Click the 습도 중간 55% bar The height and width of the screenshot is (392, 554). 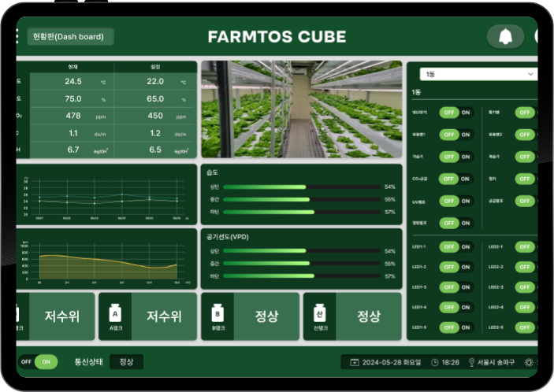point(302,200)
